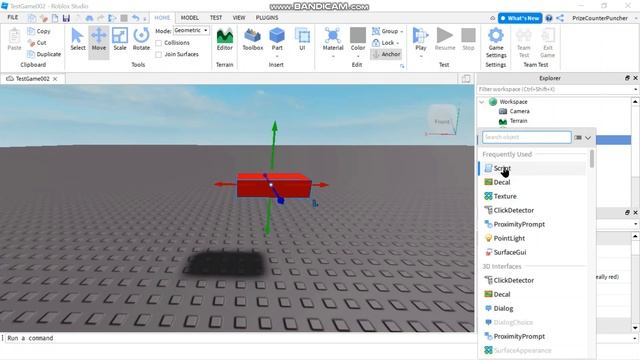This screenshot has height=360, width=640.
Task: Click the view orientation cube
Action: click(442, 120)
